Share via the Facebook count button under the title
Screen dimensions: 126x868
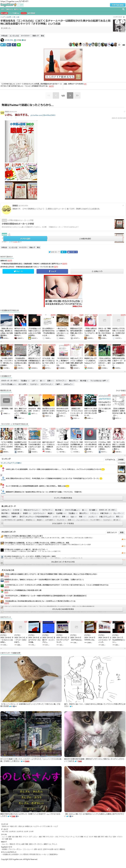tap(14, 45)
